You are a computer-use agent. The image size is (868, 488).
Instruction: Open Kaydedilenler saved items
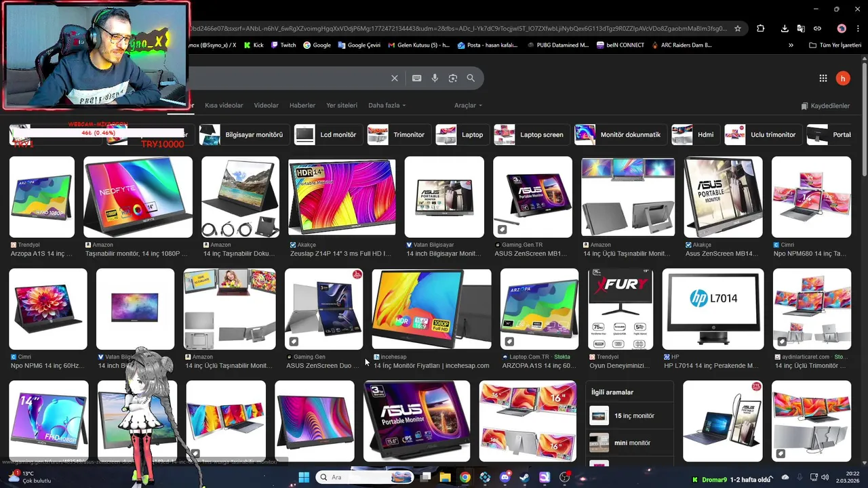click(825, 106)
